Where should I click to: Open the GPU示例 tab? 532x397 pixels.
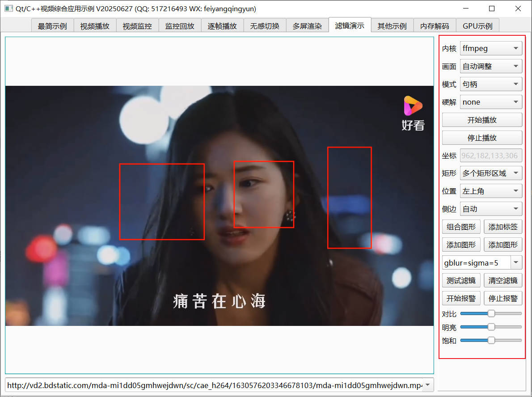[477, 26]
